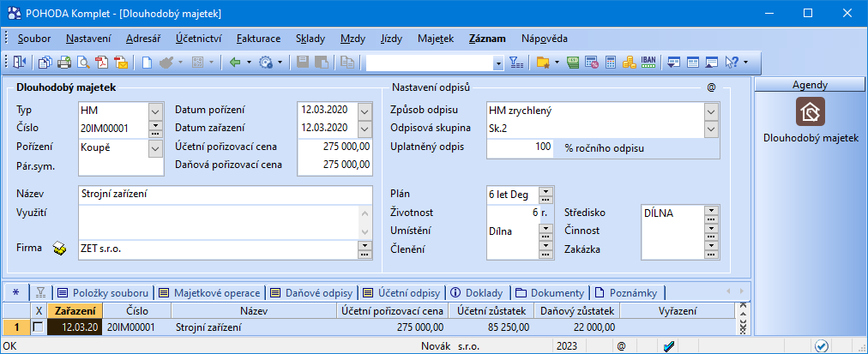Click the printer icon in the toolbar
This screenshot has width=868, height=354.
click(64, 63)
